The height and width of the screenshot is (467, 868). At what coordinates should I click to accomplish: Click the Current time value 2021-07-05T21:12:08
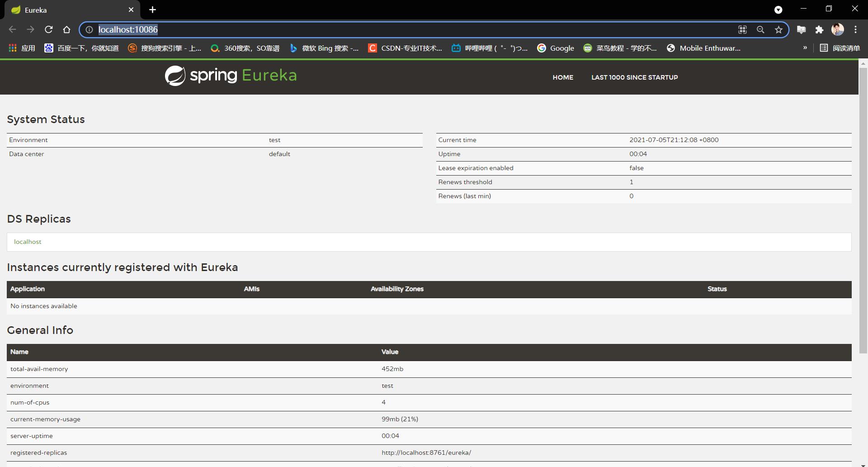pyautogui.click(x=674, y=140)
